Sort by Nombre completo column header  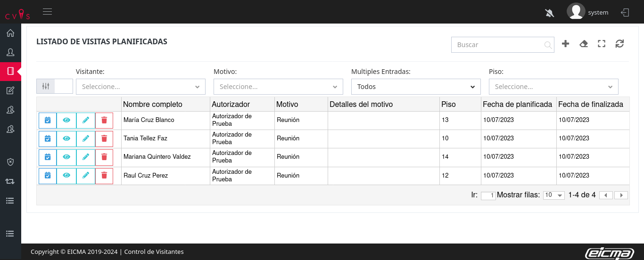tap(153, 104)
